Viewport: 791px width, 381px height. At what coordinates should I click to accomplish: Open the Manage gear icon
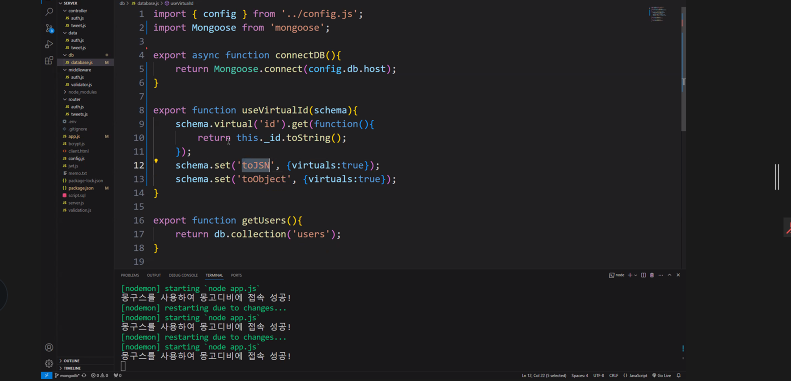(x=49, y=363)
